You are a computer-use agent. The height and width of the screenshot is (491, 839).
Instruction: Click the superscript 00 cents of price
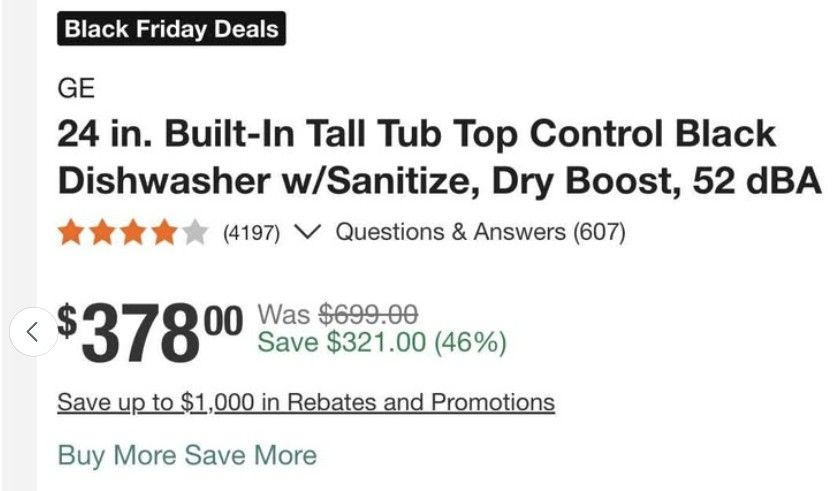coord(222,321)
